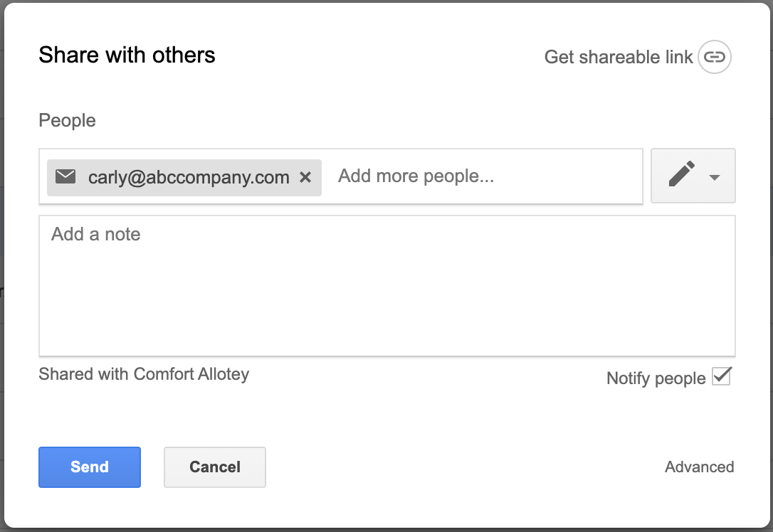This screenshot has height=532, width=773.
Task: Cancel the share dialog
Action: 215,467
